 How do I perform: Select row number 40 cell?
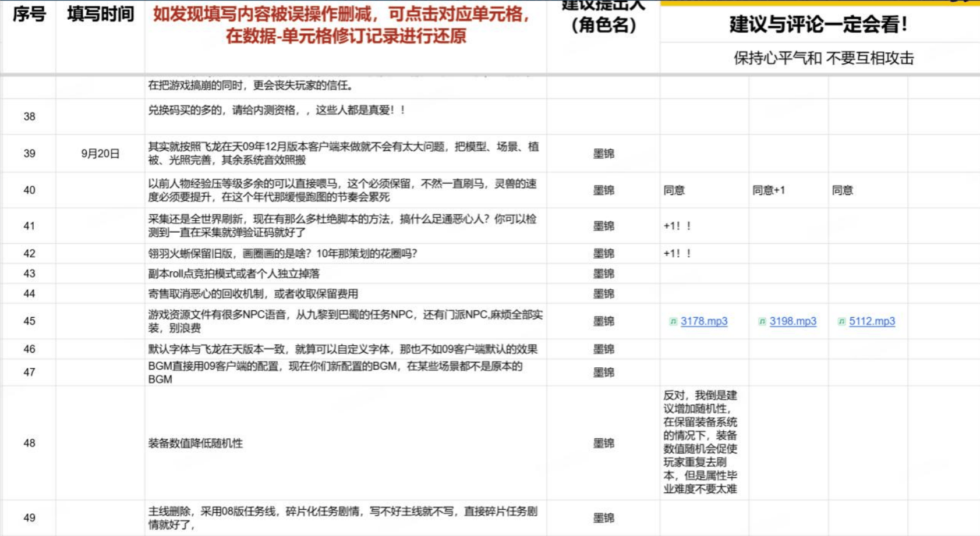pos(29,190)
